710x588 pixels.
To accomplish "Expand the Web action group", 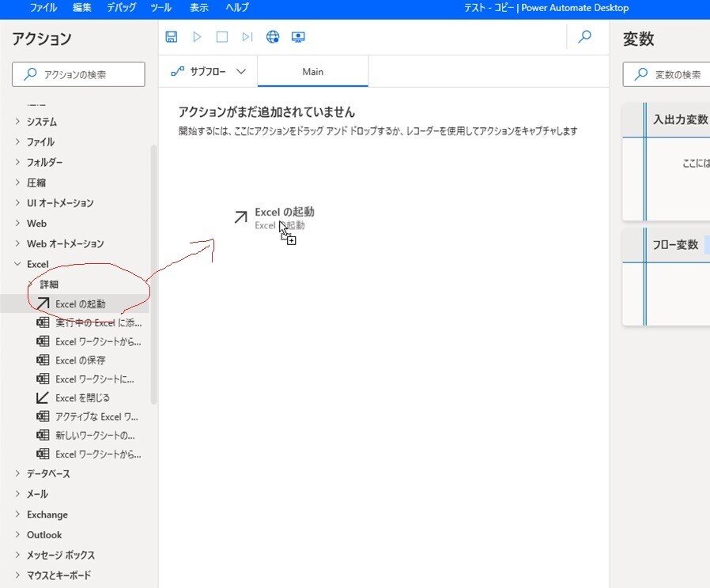I will [17, 223].
